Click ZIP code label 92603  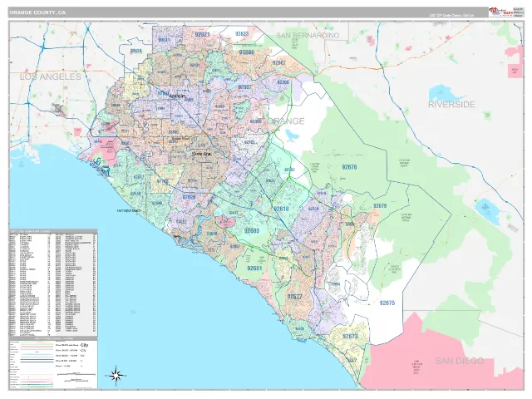[x=251, y=231]
